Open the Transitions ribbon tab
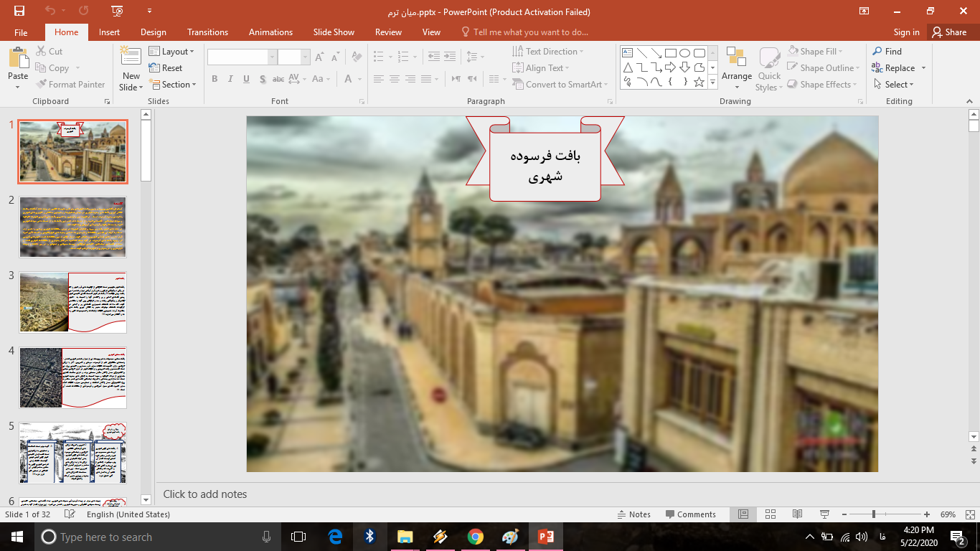The height and width of the screenshot is (551, 980). click(x=207, y=32)
